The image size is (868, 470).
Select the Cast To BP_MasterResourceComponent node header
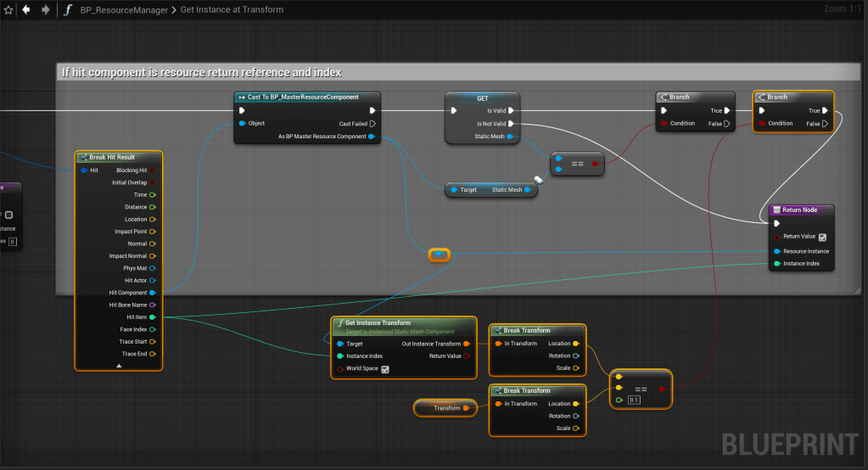click(x=305, y=98)
